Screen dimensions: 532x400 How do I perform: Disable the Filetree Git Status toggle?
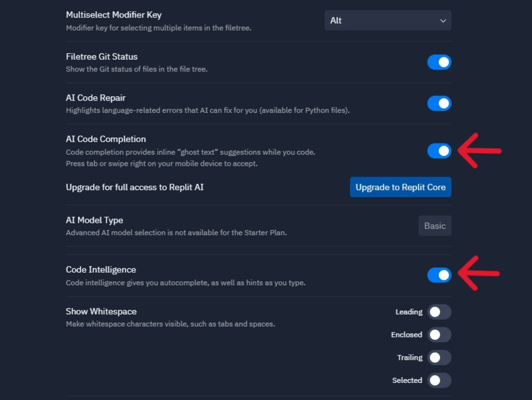click(x=439, y=62)
